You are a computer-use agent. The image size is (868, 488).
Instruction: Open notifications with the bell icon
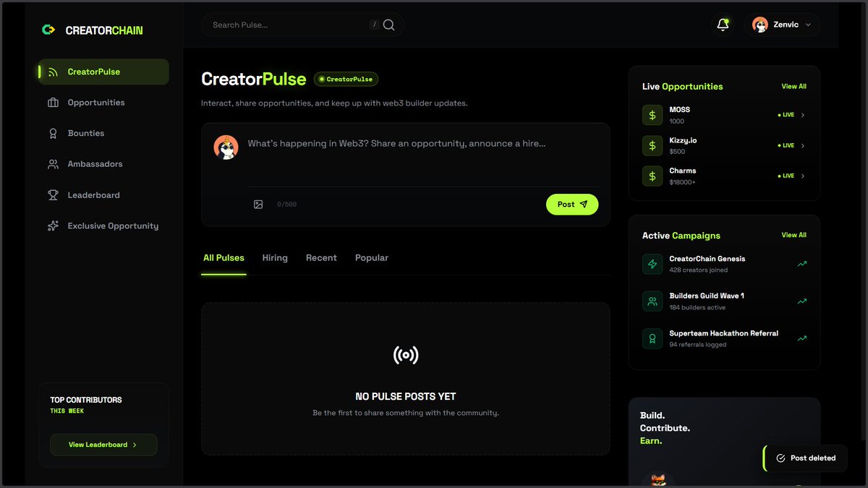(x=723, y=25)
